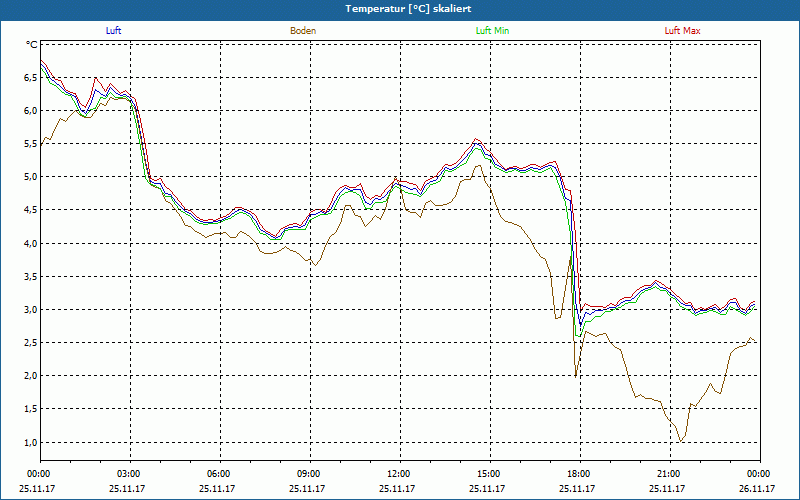Select the brown "Boden" legend label
This screenshot has height=500, width=800.
[303, 31]
